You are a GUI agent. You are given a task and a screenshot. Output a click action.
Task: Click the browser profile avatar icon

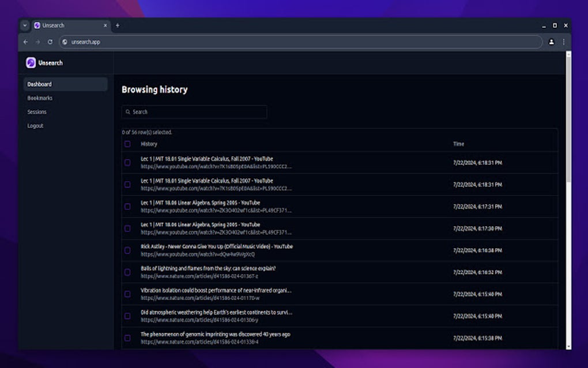[551, 42]
